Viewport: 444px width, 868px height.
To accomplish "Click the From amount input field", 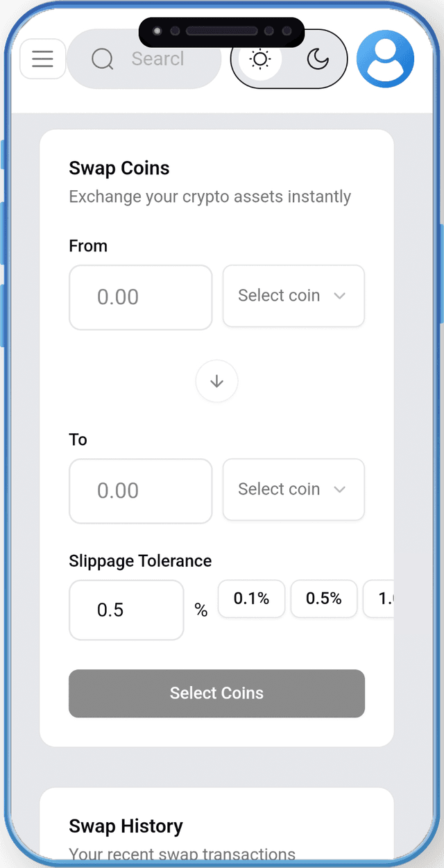I will pos(140,297).
